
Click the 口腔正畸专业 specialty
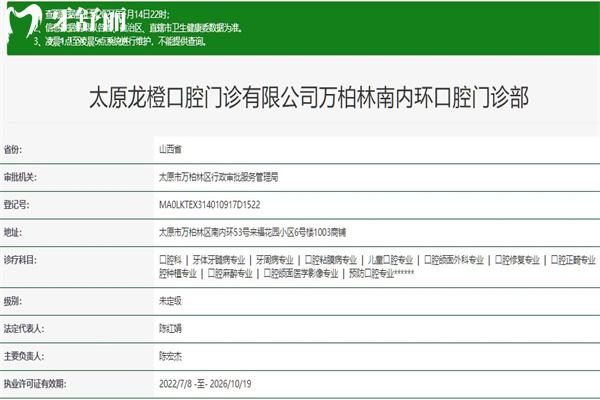573,260
